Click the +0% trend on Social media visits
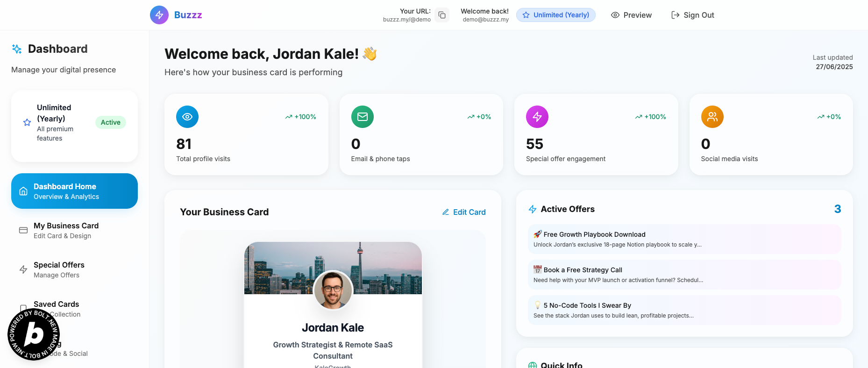868x368 pixels. pos(829,117)
